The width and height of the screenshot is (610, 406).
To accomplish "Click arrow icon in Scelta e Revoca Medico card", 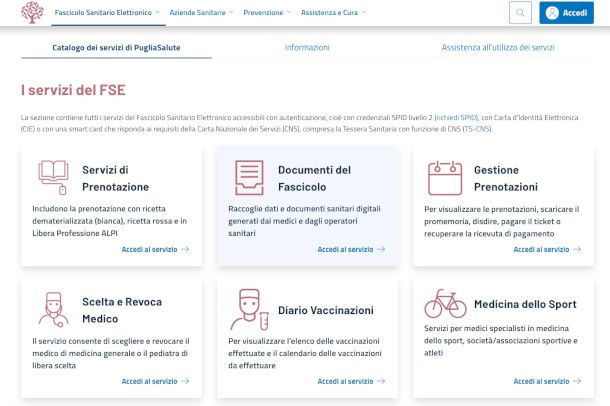I will coord(185,381).
